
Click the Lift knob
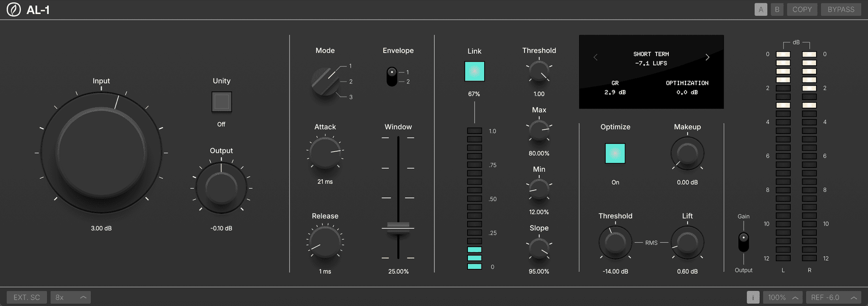click(x=687, y=243)
